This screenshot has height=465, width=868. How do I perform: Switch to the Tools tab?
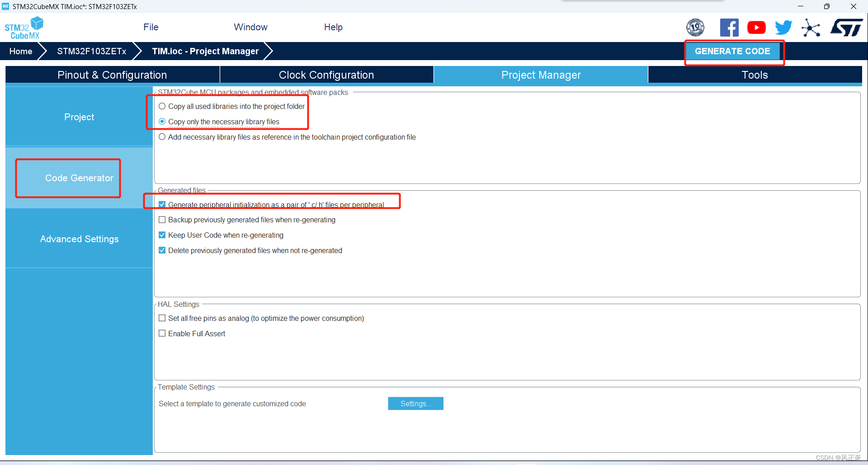coord(755,75)
